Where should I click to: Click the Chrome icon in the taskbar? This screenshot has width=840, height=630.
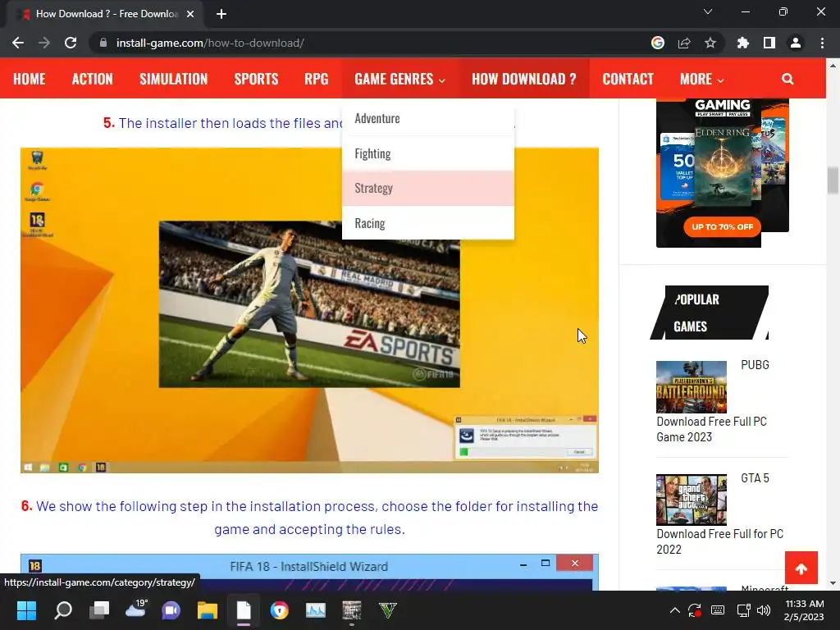click(x=279, y=610)
